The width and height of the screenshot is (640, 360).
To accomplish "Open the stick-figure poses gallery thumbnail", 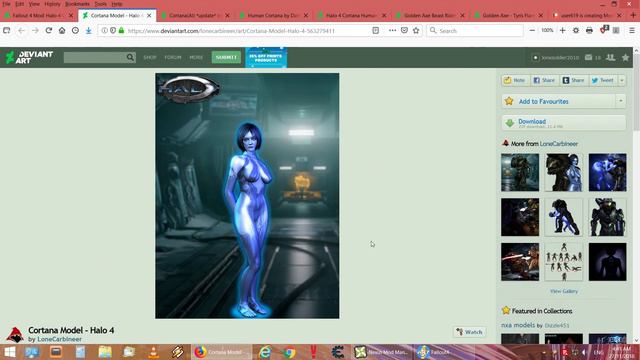I will 564,262.
